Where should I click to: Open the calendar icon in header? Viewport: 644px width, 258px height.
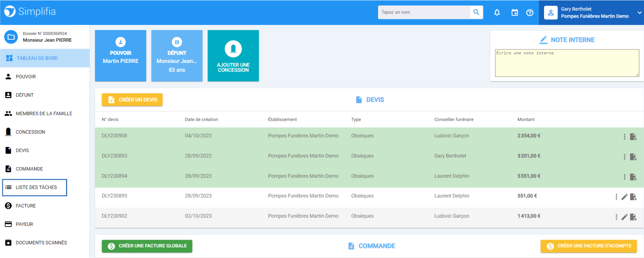click(x=514, y=13)
